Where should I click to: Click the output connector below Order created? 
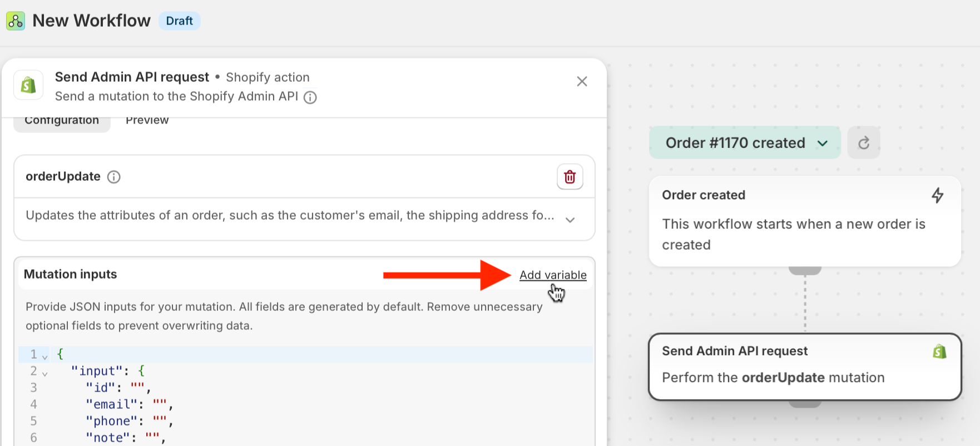[x=805, y=271]
